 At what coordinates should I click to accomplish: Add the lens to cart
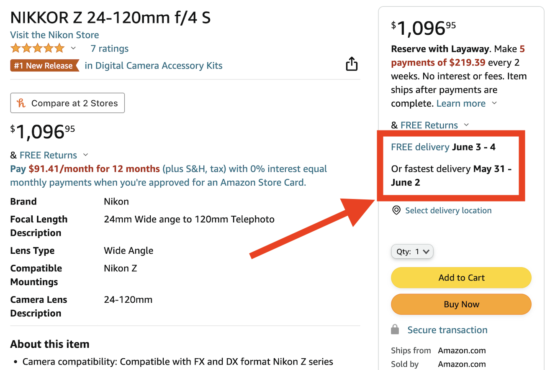[x=461, y=277]
